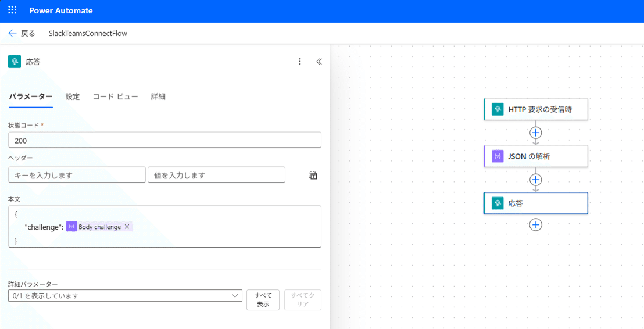Click the 応答 node icon on canvas
The height and width of the screenshot is (329, 644).
[498, 203]
